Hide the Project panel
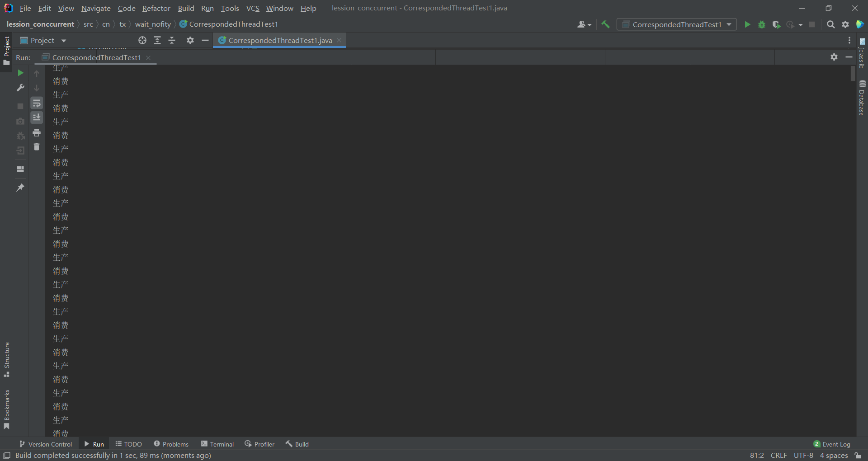This screenshot has height=461, width=868. (x=205, y=40)
